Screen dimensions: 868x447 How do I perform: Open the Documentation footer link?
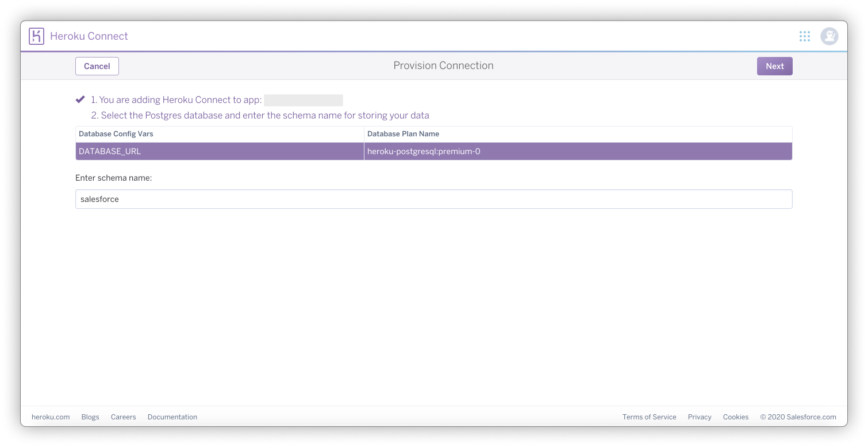point(172,417)
